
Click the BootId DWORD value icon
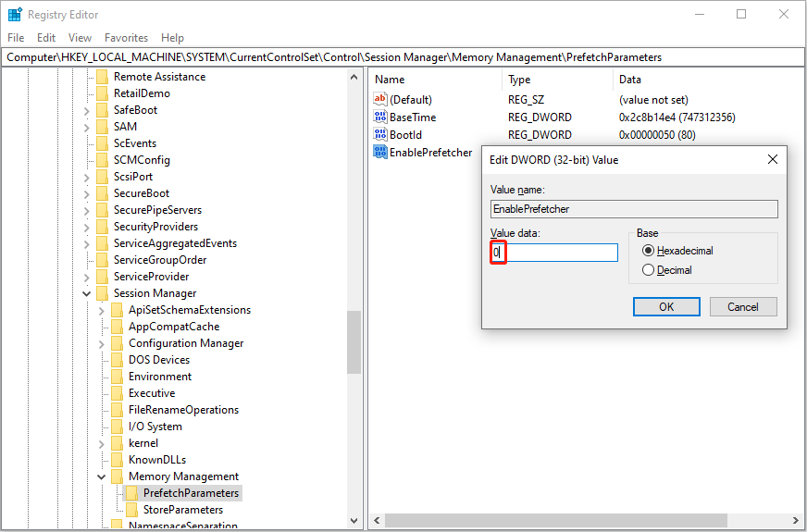(380, 135)
